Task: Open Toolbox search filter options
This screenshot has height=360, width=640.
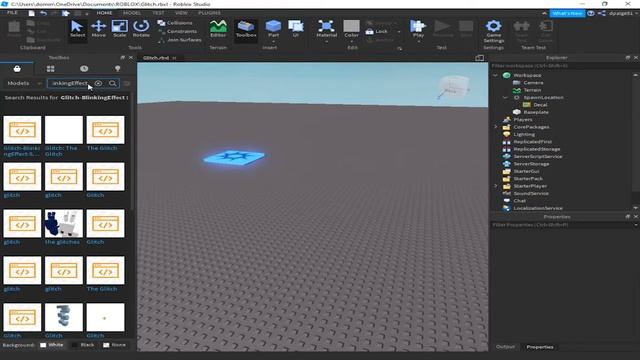Action: [x=127, y=83]
